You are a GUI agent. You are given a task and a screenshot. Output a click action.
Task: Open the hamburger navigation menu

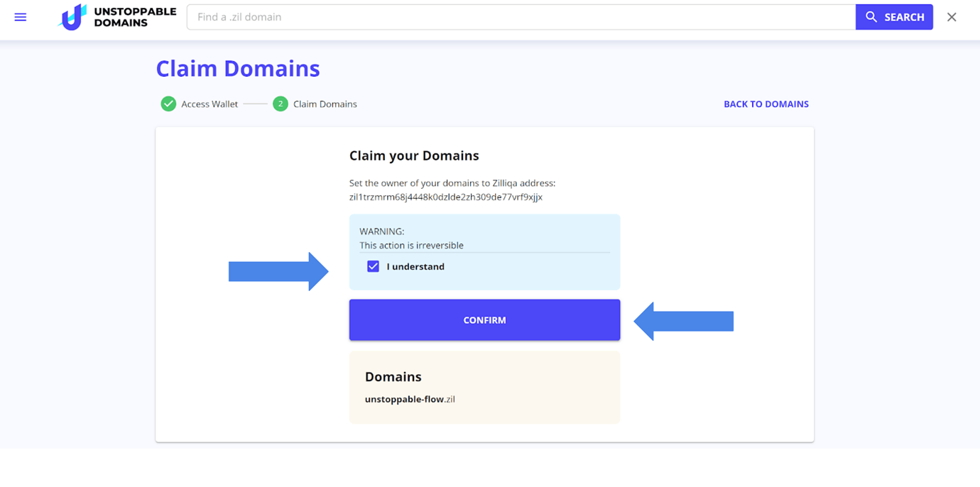tap(21, 17)
